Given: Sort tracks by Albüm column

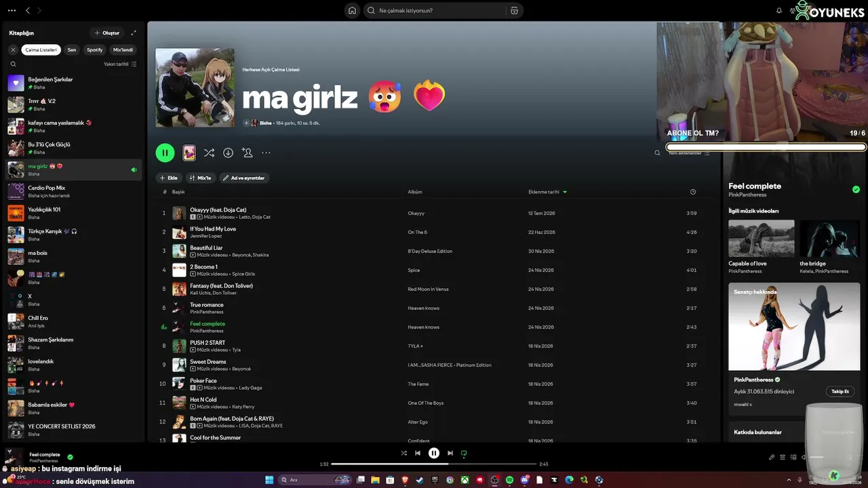Looking at the screenshot, I should click(x=415, y=192).
